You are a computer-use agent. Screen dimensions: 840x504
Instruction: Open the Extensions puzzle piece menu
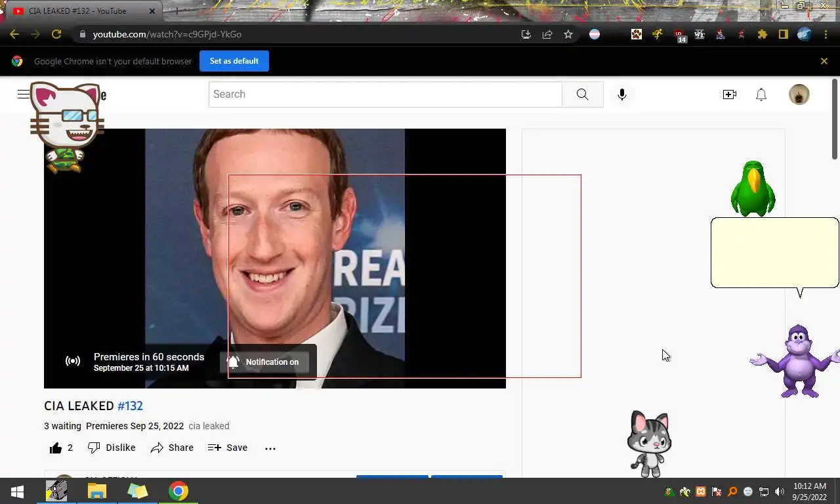click(x=763, y=34)
